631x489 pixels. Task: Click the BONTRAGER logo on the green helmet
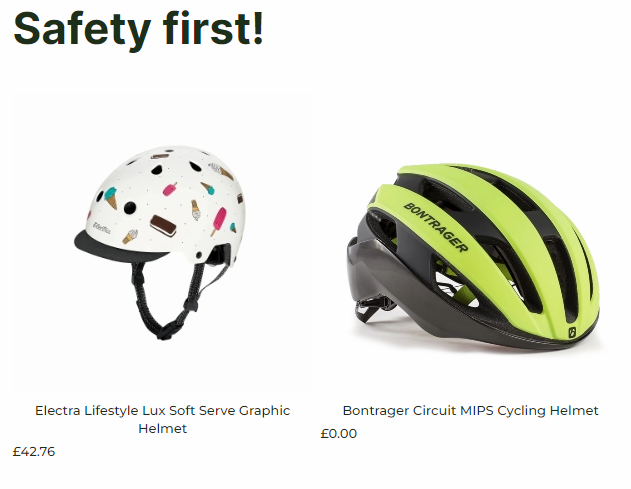pyautogui.click(x=435, y=227)
